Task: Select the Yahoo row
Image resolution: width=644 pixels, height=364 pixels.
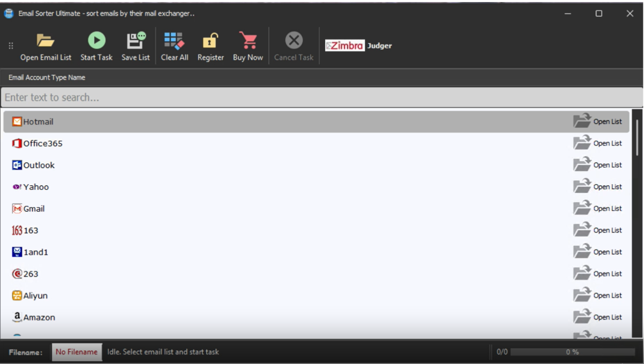Action: coord(316,187)
